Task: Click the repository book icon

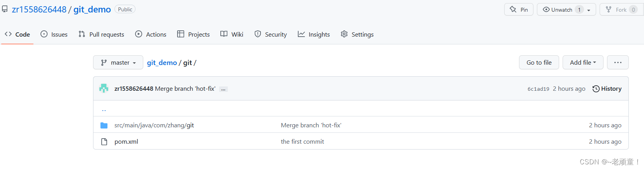Action: point(5,9)
